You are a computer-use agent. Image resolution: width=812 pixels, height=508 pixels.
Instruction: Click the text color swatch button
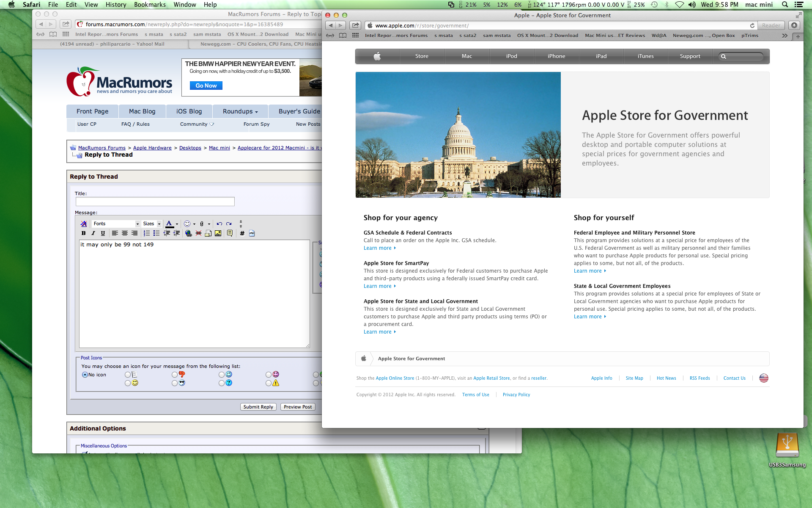click(169, 224)
